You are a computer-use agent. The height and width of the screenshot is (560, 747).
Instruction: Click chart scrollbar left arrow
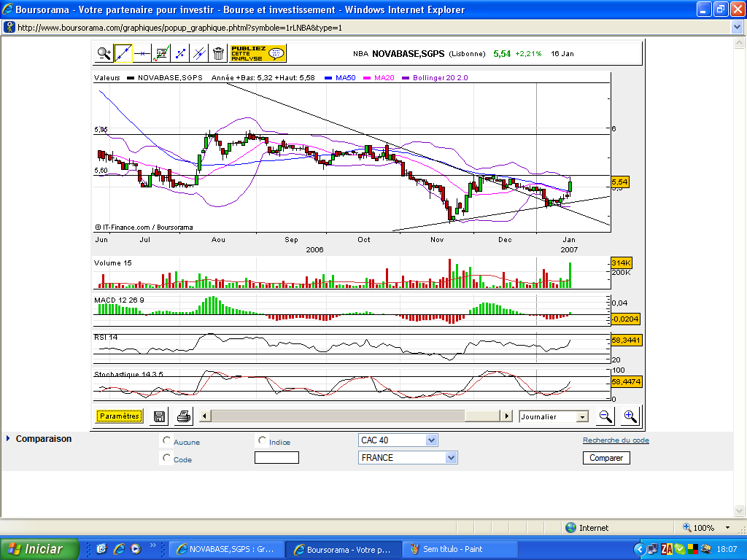tap(204, 416)
